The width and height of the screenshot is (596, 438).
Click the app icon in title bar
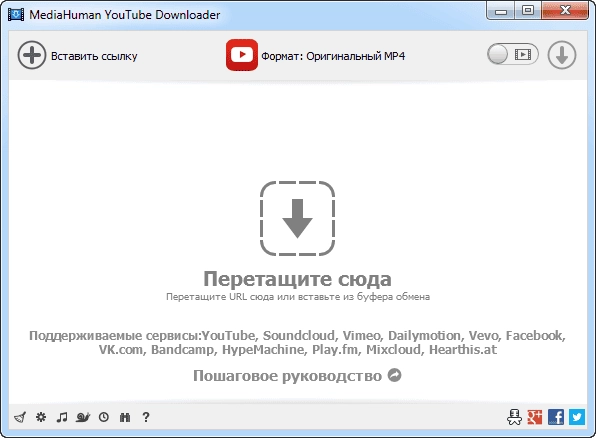tap(16, 14)
